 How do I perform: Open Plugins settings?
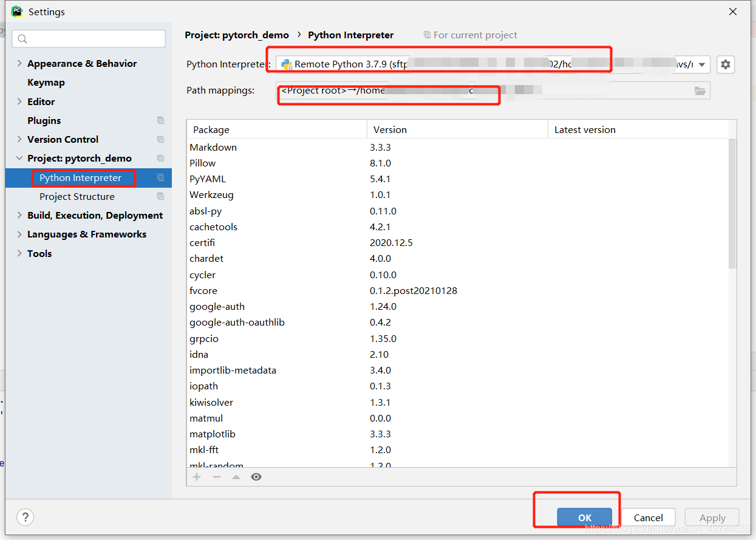point(44,120)
